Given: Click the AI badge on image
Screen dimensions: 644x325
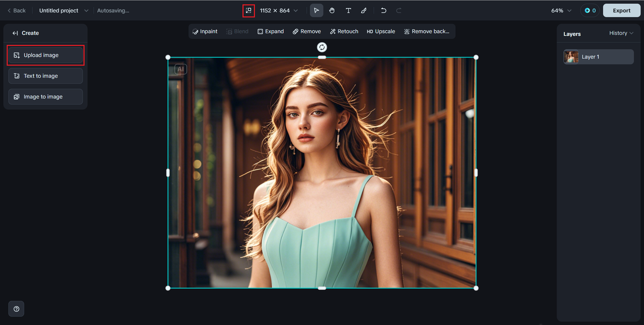Looking at the screenshot, I should point(181,69).
